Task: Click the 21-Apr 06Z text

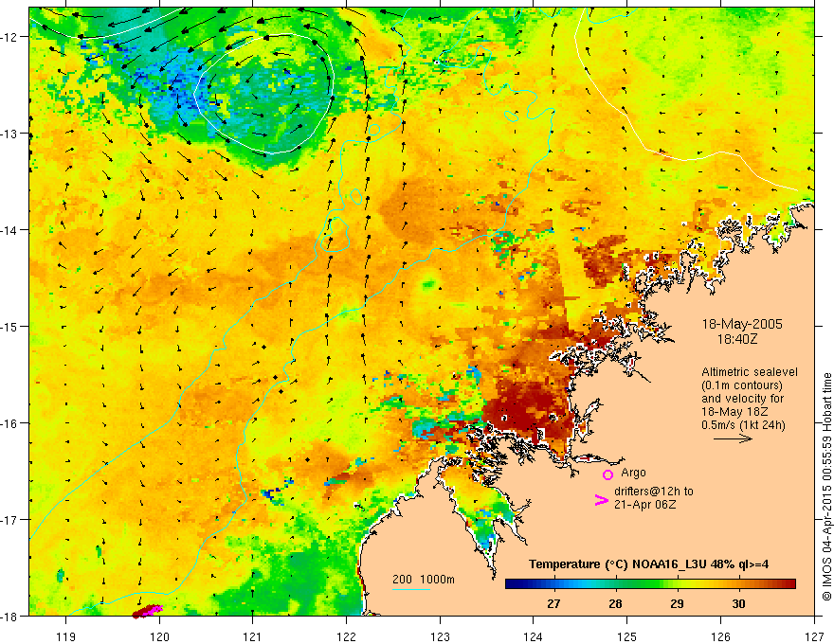Action: click(x=644, y=505)
